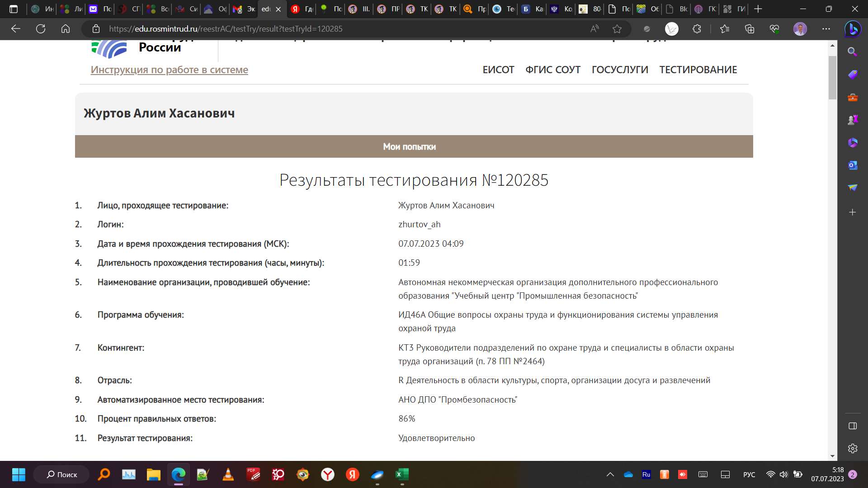Click the taskbar Поиск search box

coord(61,474)
